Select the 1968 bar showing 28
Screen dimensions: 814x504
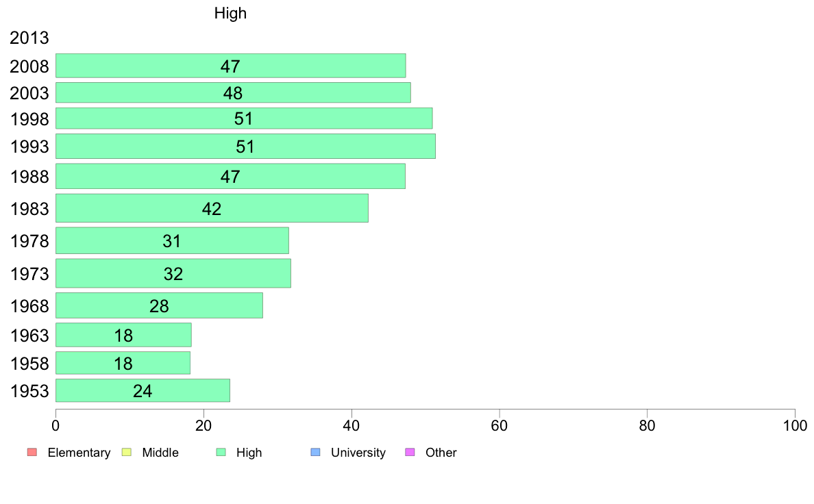(x=159, y=305)
